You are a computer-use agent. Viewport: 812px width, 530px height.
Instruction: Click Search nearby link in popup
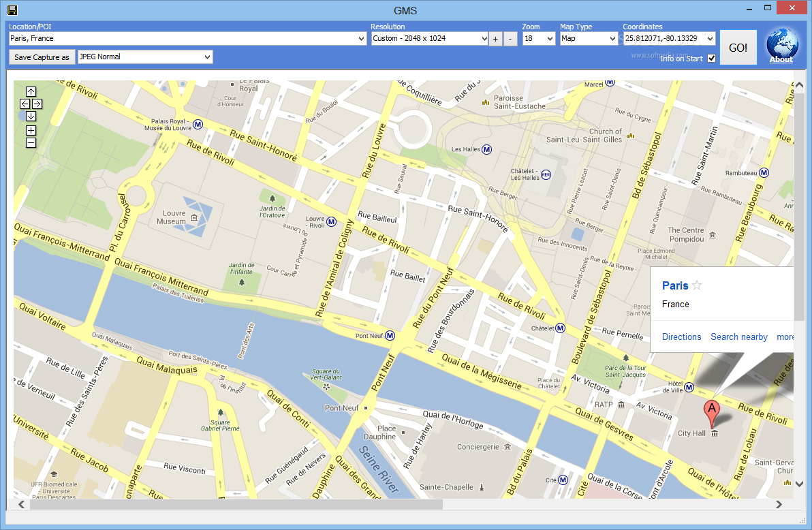point(739,337)
